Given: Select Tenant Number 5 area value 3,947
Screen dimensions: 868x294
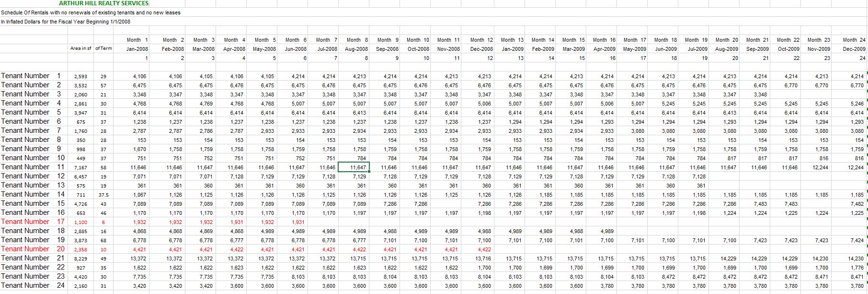Looking at the screenshot, I should coord(80,113).
